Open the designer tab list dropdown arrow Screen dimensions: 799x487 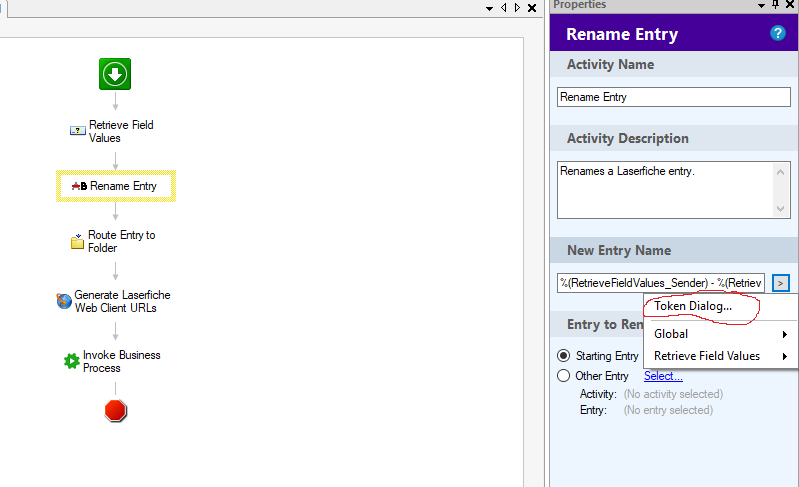[489, 8]
